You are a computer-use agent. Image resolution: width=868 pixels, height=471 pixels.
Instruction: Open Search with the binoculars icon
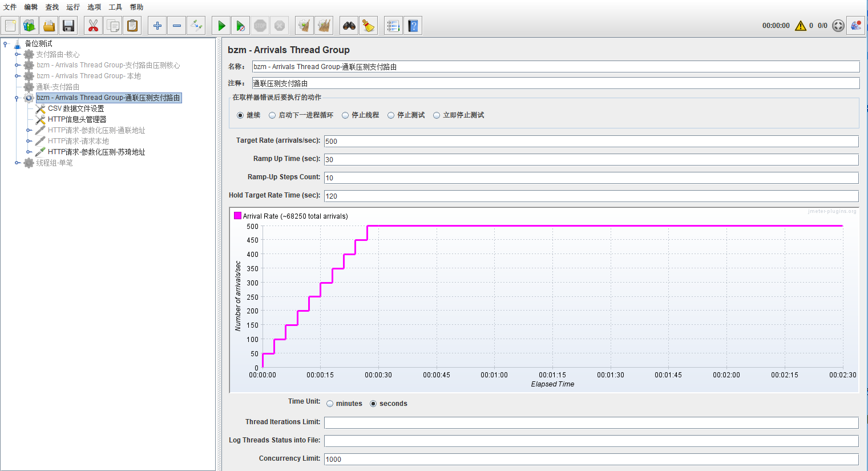point(349,26)
